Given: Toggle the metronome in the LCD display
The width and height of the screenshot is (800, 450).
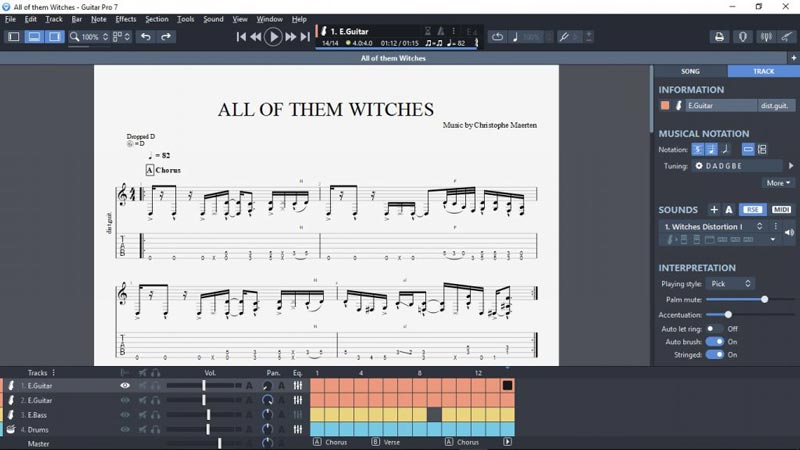Looking at the screenshot, I should [441, 31].
